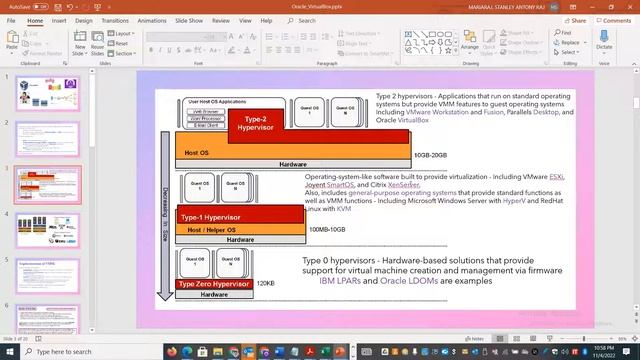The image size is (640, 360).
Task: Click the New Slide icon
Action: pos(80,36)
